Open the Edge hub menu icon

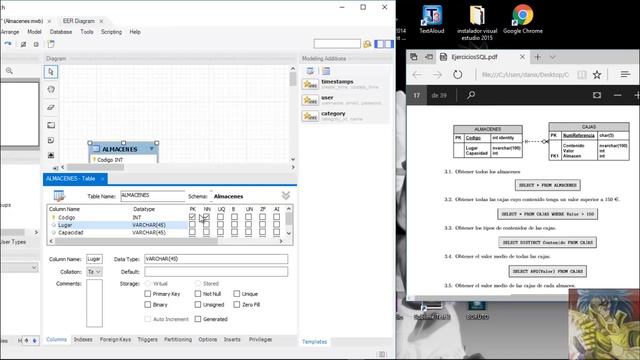point(625,74)
